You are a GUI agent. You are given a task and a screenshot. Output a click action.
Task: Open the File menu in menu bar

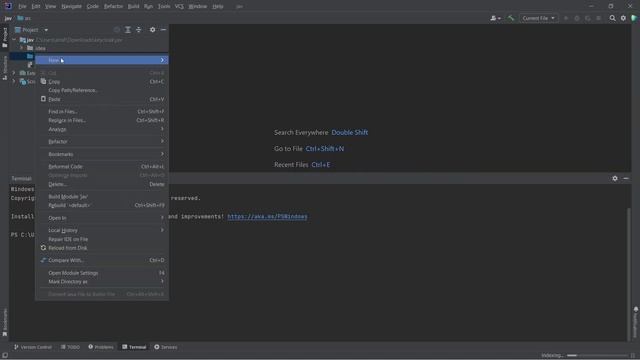[x=22, y=6]
